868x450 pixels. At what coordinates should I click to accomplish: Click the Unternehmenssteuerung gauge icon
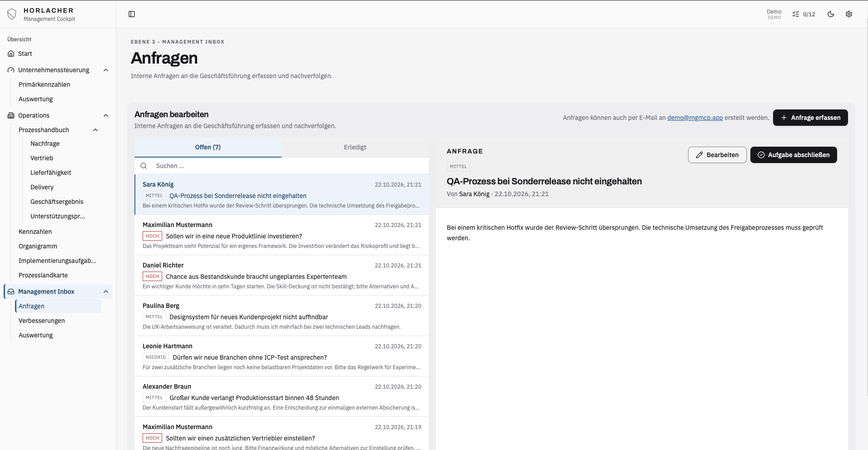[11, 70]
